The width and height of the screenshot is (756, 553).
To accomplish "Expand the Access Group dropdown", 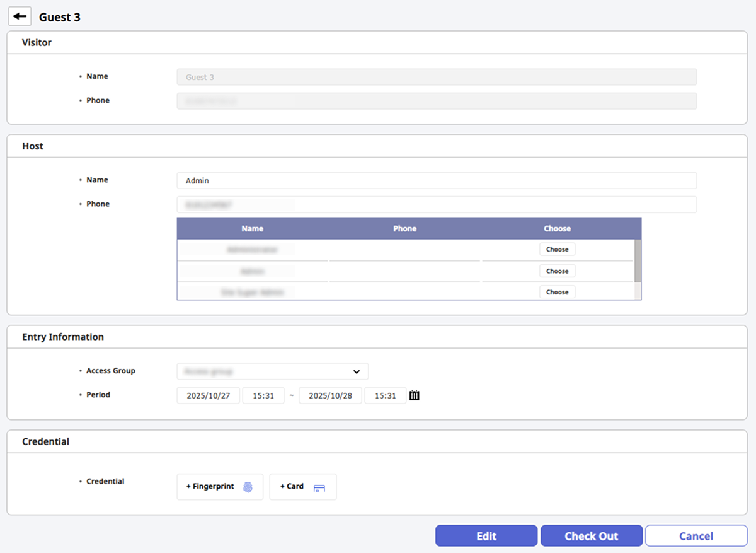I will coord(272,371).
